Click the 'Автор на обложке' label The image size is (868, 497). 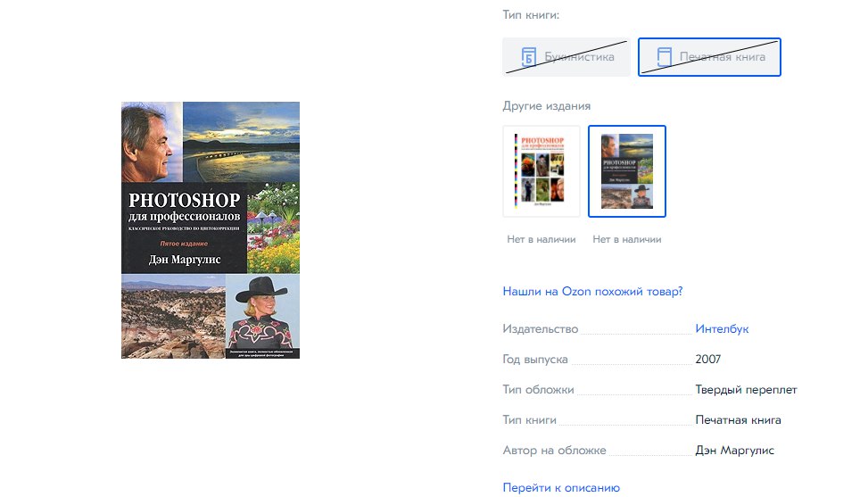554,451
